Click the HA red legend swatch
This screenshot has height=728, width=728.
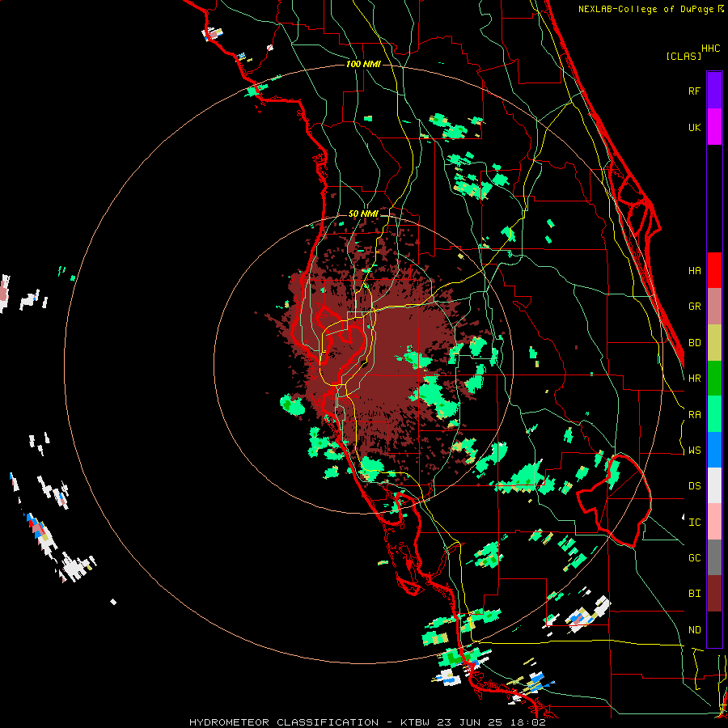[x=714, y=270]
